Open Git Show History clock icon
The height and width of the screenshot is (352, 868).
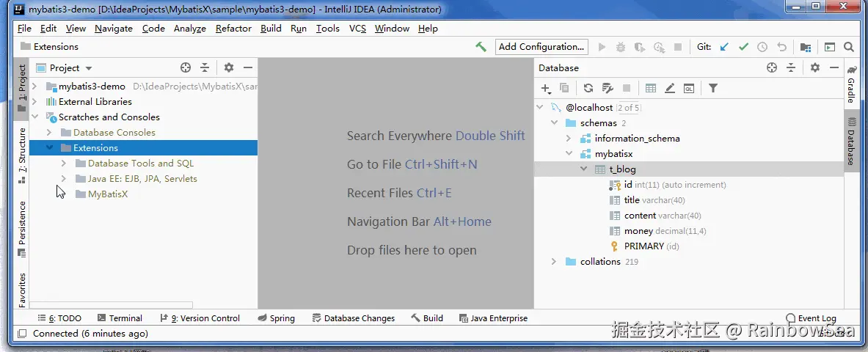[762, 47]
